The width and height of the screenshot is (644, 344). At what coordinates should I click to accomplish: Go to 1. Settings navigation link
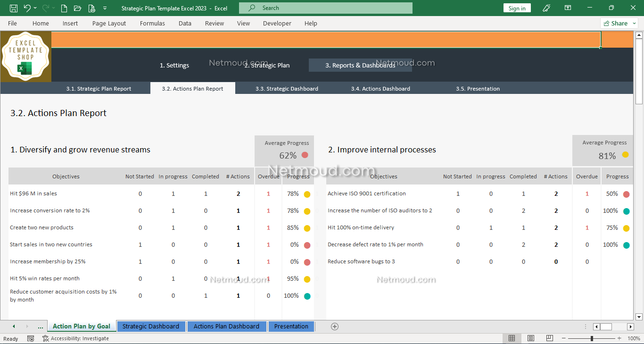(174, 66)
